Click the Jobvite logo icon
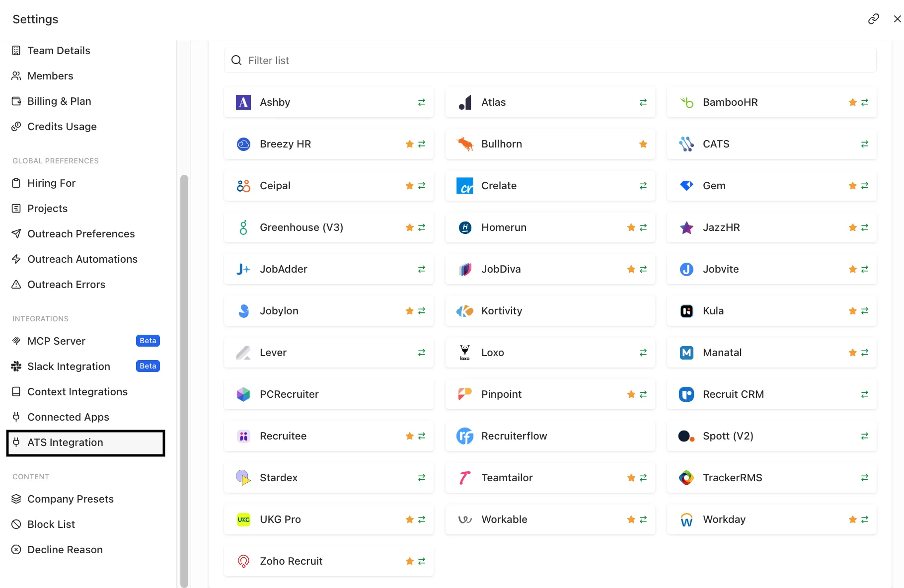Screen dimensions: 904x588 686,269
